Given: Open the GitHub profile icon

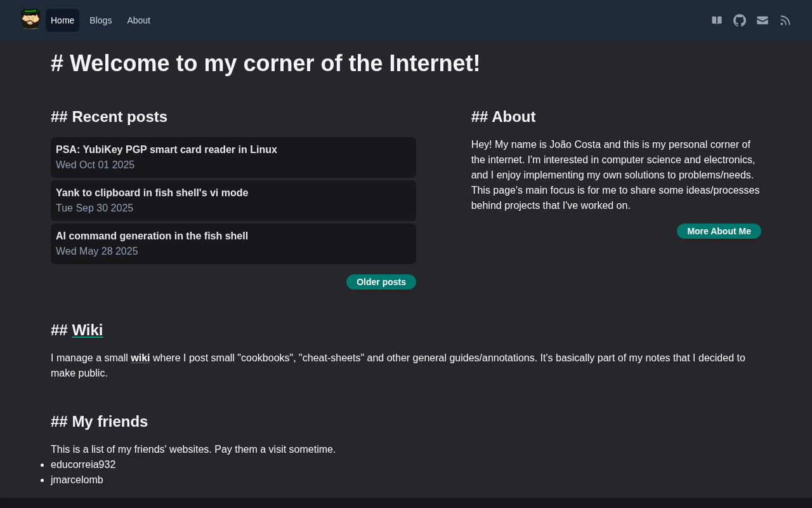Looking at the screenshot, I should tap(740, 20).
